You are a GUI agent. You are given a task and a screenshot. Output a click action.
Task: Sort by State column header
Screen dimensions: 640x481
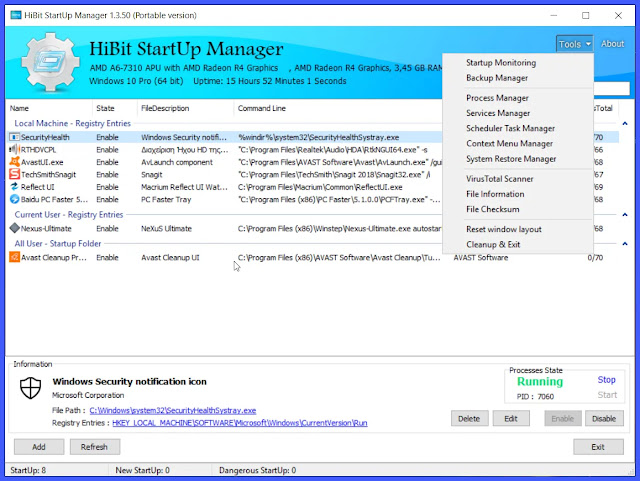click(x=105, y=108)
